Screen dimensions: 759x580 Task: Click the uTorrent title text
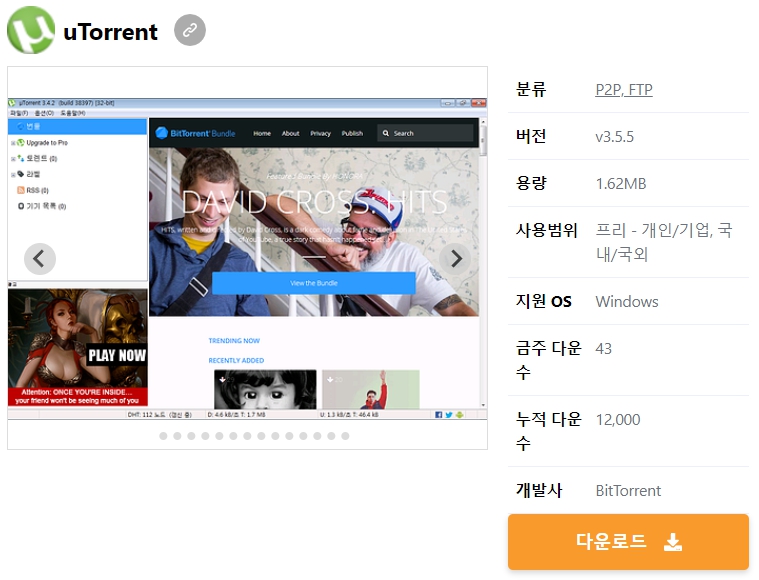pyautogui.click(x=110, y=32)
